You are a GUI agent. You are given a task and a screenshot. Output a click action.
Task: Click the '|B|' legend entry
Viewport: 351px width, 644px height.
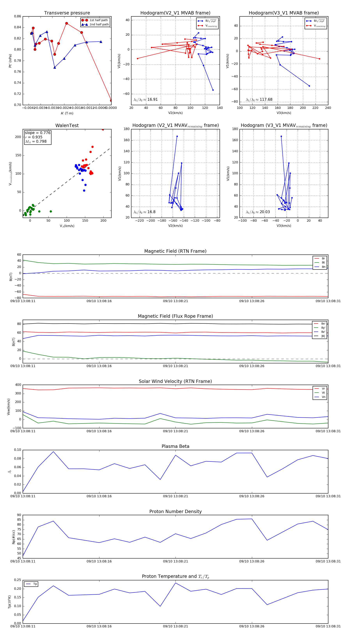point(320,336)
